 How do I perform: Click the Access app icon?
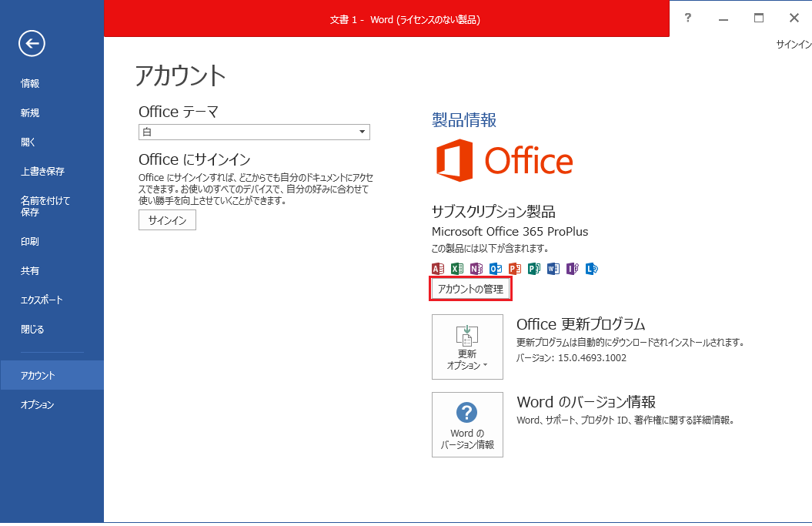pos(438,269)
